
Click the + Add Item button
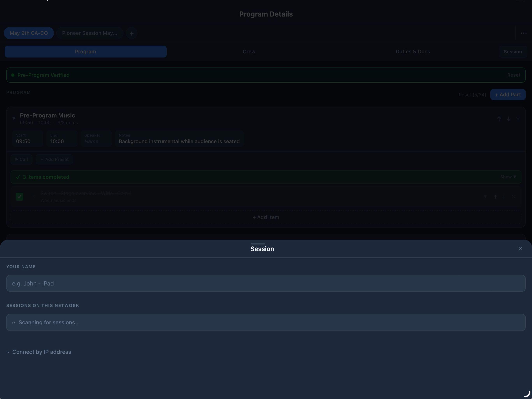pos(266,217)
